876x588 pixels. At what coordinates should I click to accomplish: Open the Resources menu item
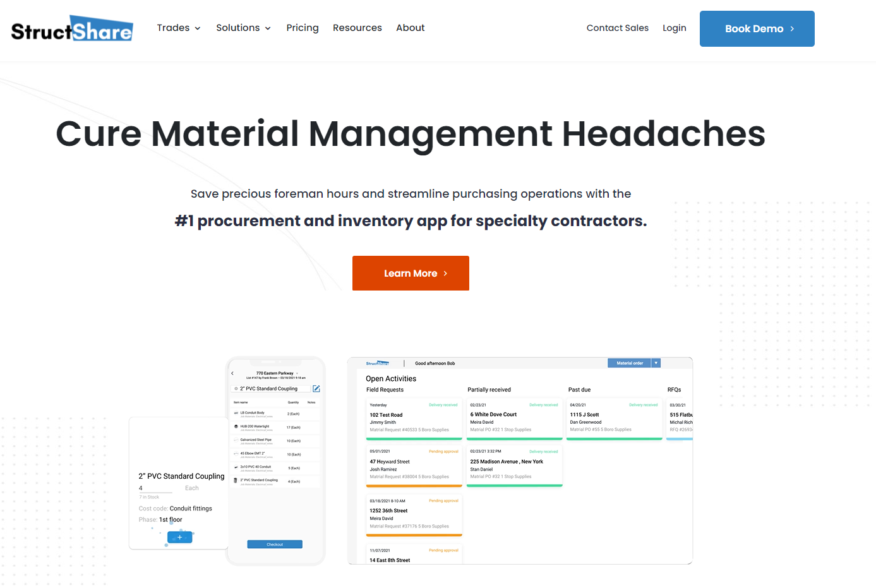pos(357,28)
